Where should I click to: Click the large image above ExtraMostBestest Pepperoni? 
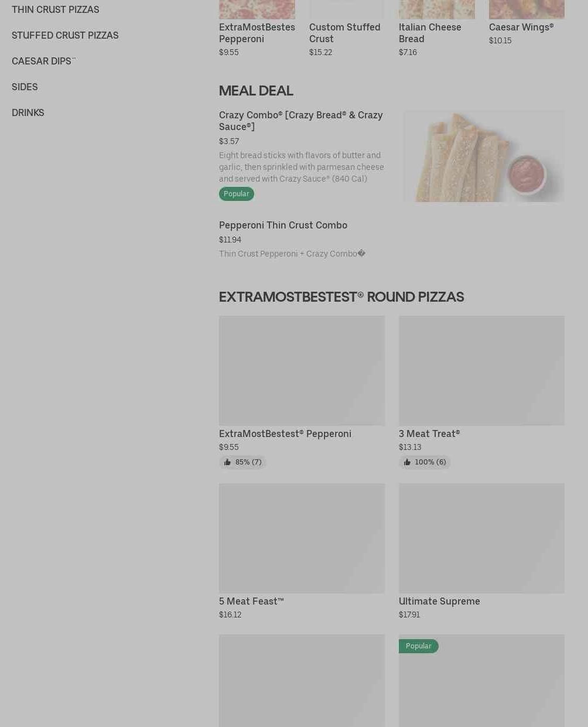tap(302, 370)
